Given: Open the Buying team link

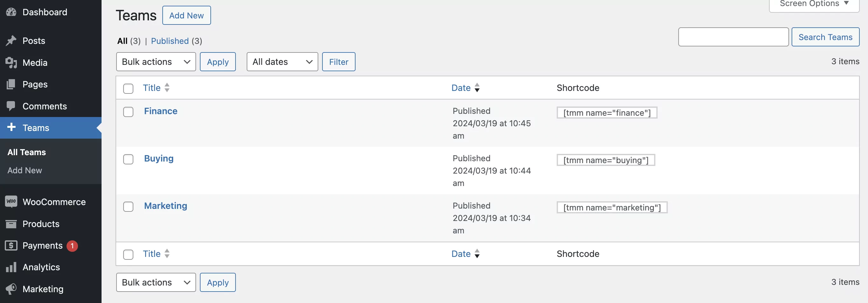Looking at the screenshot, I should (x=159, y=159).
